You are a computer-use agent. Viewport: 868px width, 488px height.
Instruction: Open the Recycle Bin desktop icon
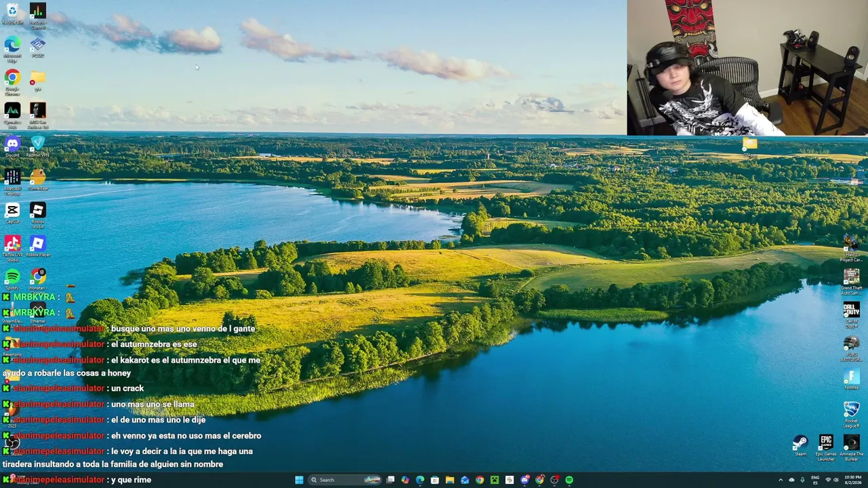pyautogui.click(x=12, y=14)
